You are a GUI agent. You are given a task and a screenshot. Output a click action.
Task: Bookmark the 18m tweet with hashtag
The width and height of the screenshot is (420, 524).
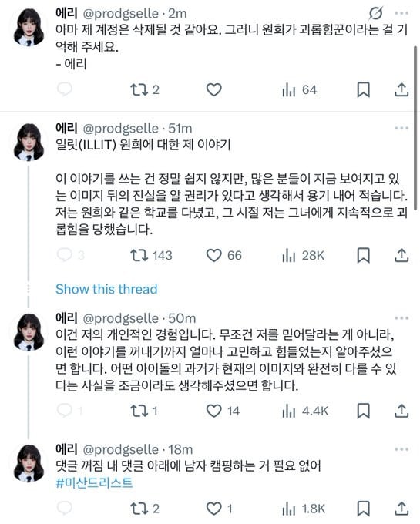pos(364,509)
